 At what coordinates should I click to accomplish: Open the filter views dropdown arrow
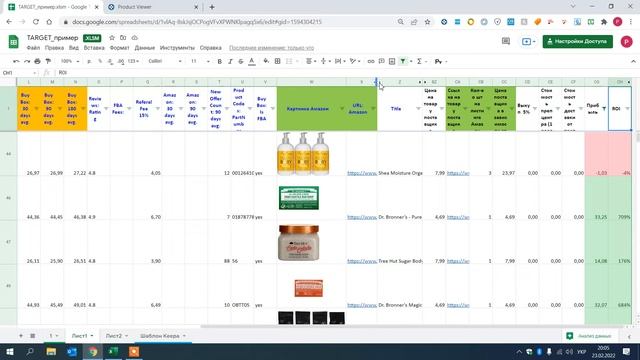click(x=411, y=61)
